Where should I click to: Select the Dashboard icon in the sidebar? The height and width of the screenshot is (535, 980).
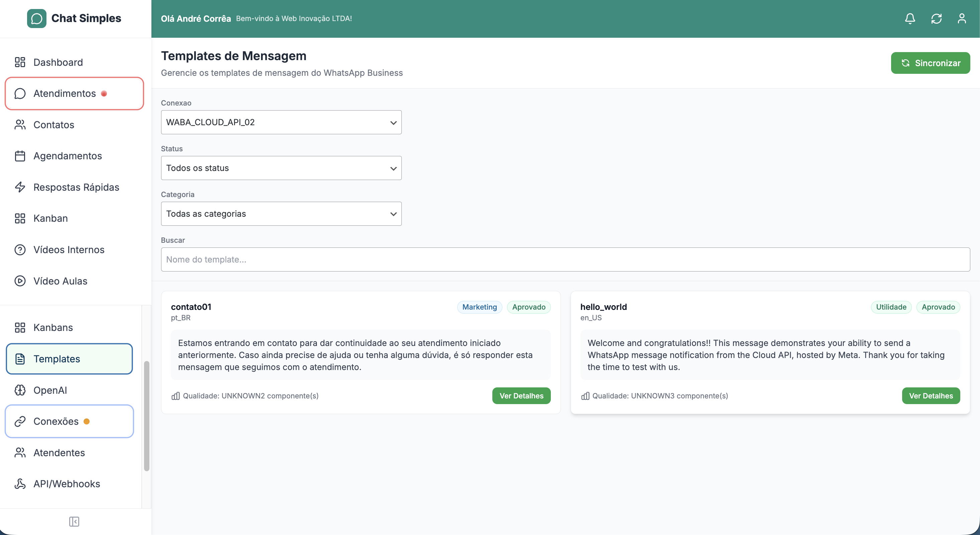coord(20,62)
